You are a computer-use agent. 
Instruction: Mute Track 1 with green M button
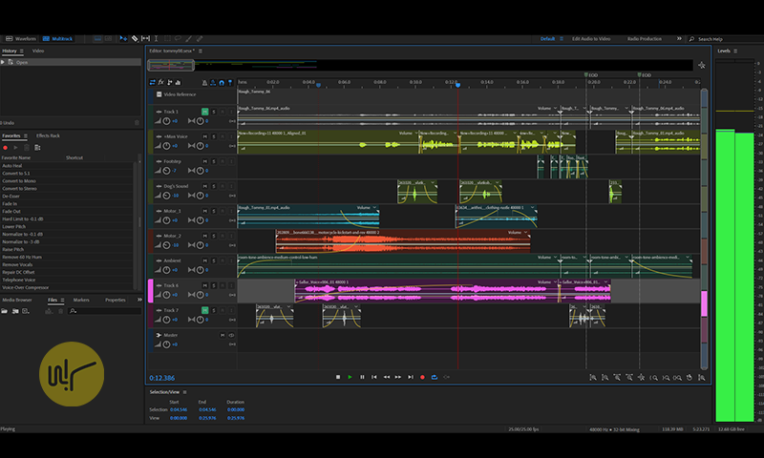205,112
